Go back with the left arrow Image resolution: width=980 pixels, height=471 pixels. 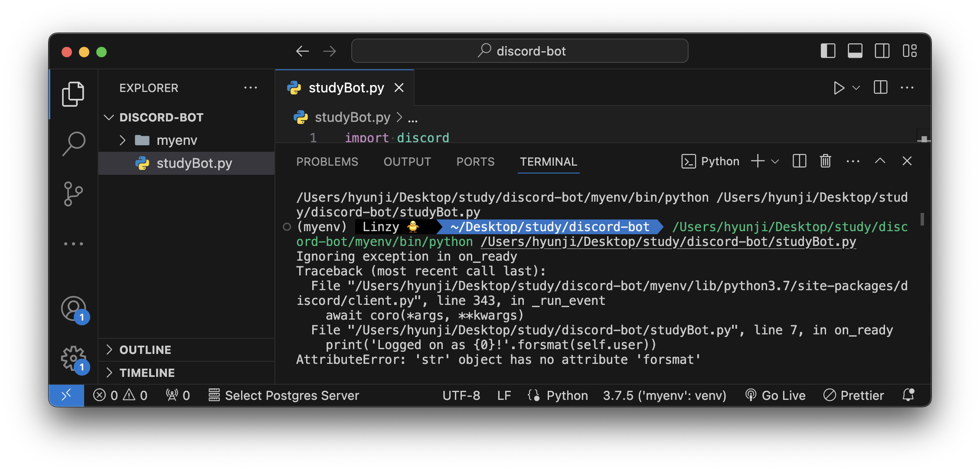coord(302,51)
